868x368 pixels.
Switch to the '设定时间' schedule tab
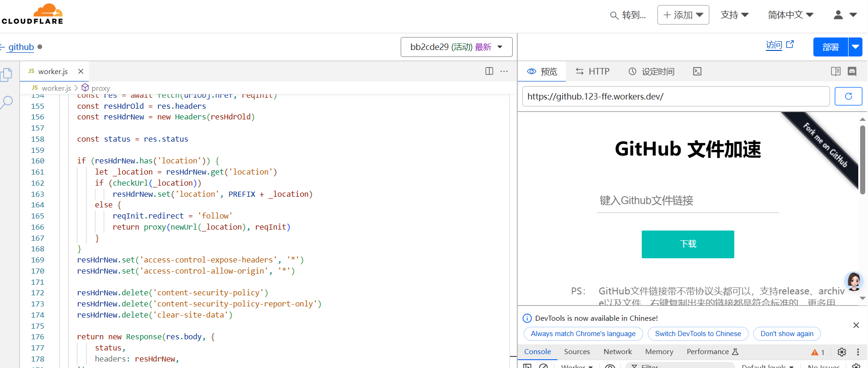coord(651,71)
